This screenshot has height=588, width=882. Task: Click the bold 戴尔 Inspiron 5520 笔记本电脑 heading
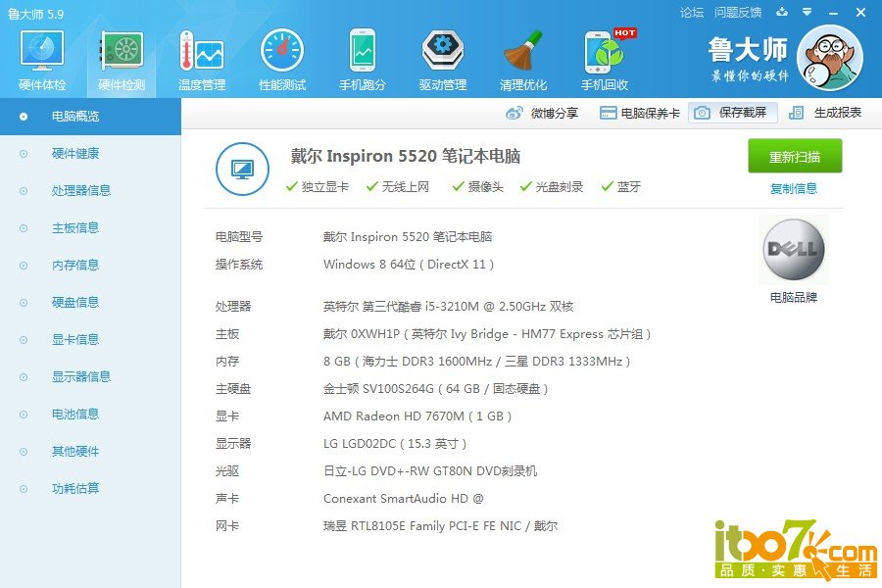coord(406,156)
